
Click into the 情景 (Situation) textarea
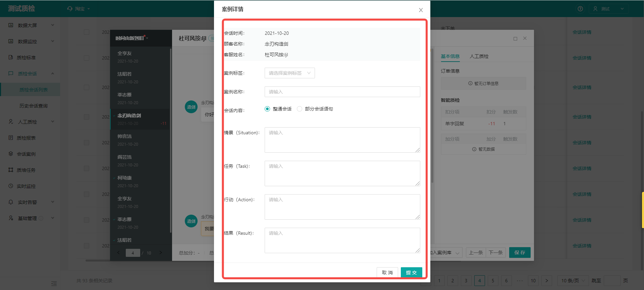[x=342, y=140]
